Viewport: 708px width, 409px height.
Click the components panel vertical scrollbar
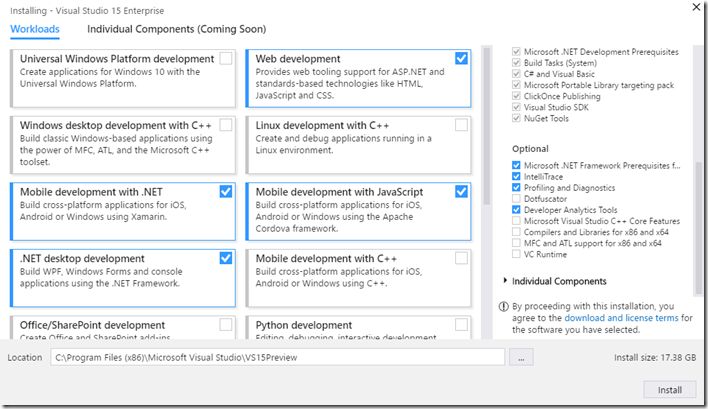tap(699, 228)
